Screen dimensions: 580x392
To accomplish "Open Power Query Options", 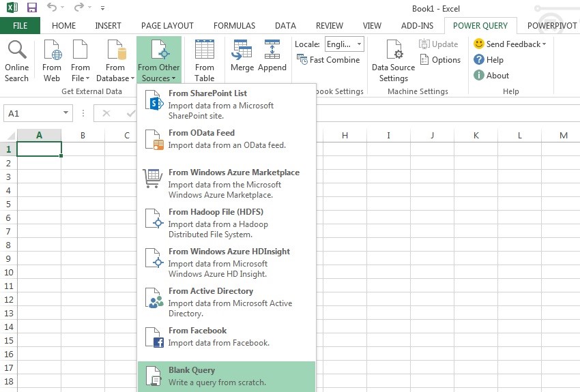I will [440, 60].
